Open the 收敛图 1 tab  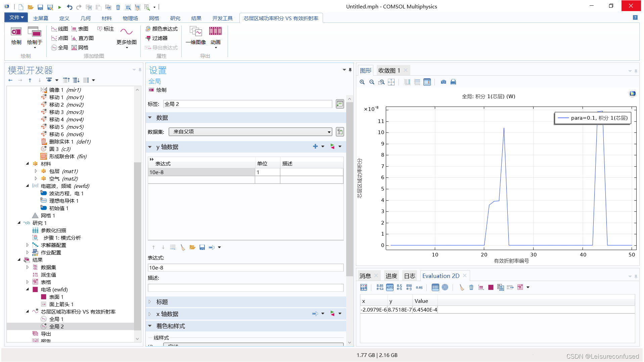click(x=389, y=71)
